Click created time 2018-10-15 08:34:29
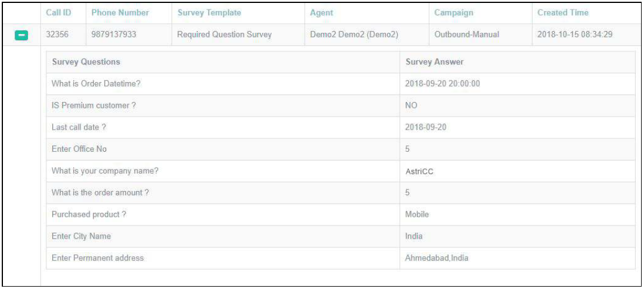644x289 pixels. pos(575,35)
